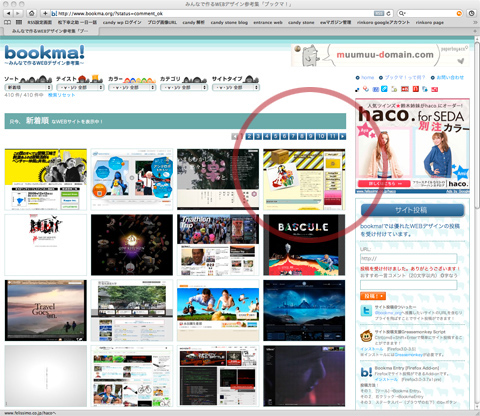Go to page 11 in pagination
480x416 pixels.
tap(332, 136)
